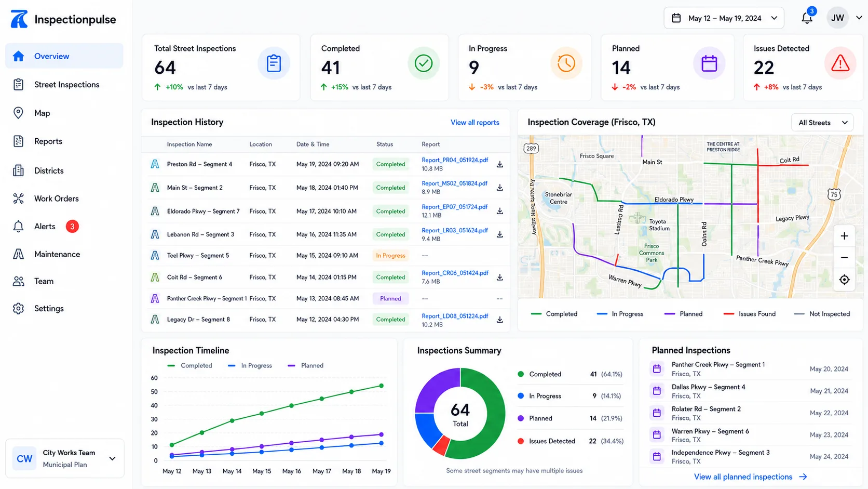Open the May 12 – May 19 date range dropdown

pos(724,18)
